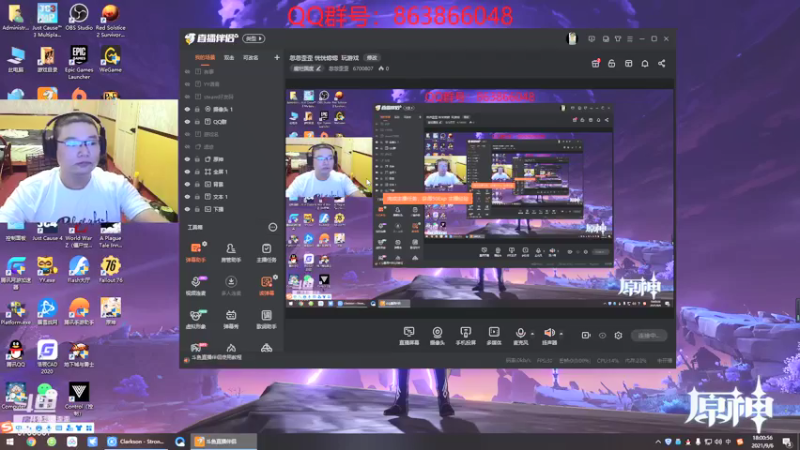Click the gift box icon with red dot
Viewport: 800px width, 450px height.
tap(595, 63)
